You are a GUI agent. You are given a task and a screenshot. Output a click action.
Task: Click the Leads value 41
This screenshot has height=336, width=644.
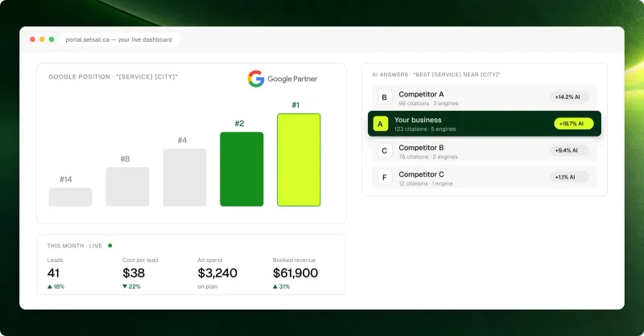coord(53,272)
